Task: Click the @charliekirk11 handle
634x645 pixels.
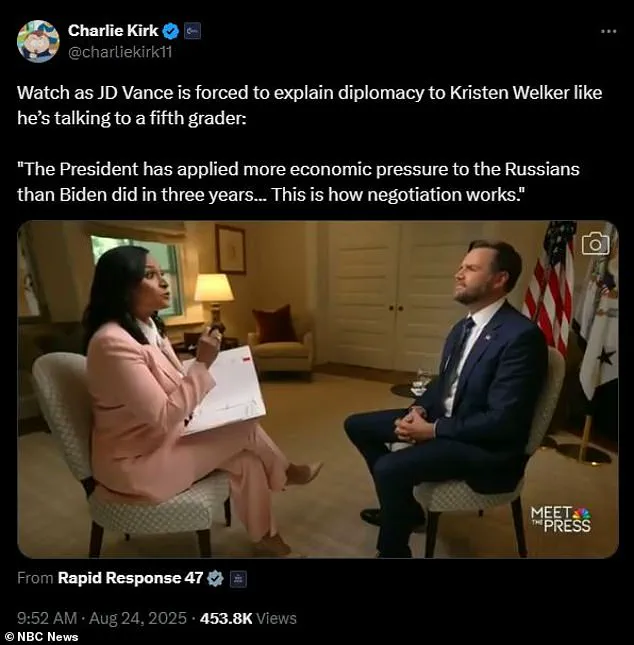Action: 120,52
